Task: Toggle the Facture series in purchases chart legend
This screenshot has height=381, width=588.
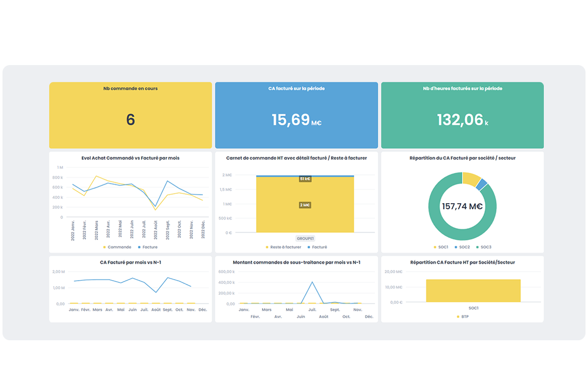Action: (149, 247)
